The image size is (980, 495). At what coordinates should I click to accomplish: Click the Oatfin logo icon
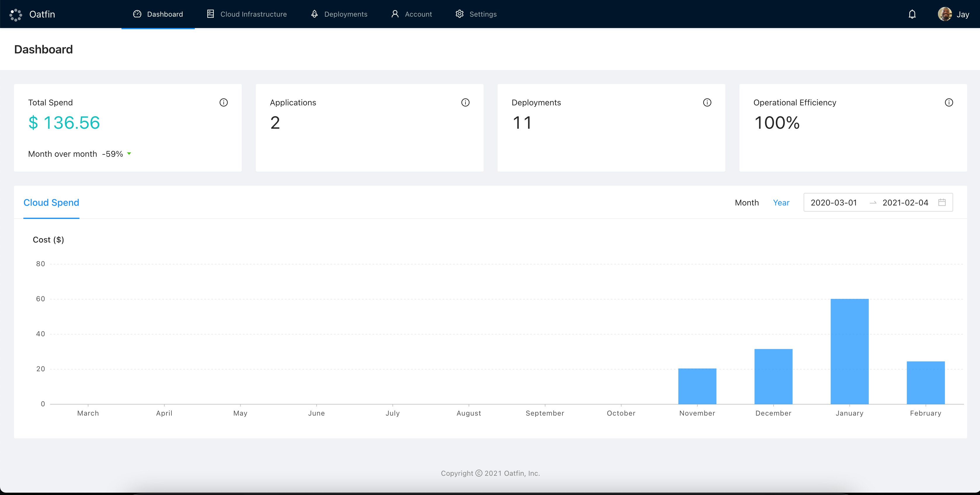[15, 14]
